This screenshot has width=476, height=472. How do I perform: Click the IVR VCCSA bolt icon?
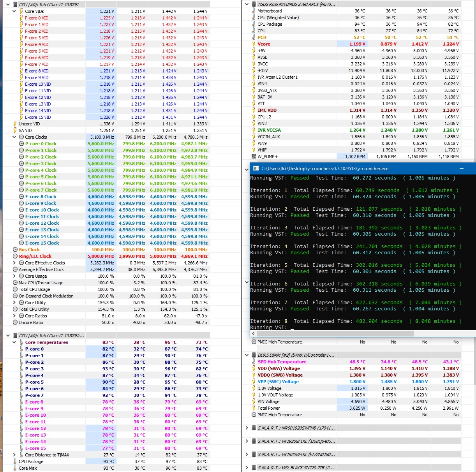click(254, 130)
